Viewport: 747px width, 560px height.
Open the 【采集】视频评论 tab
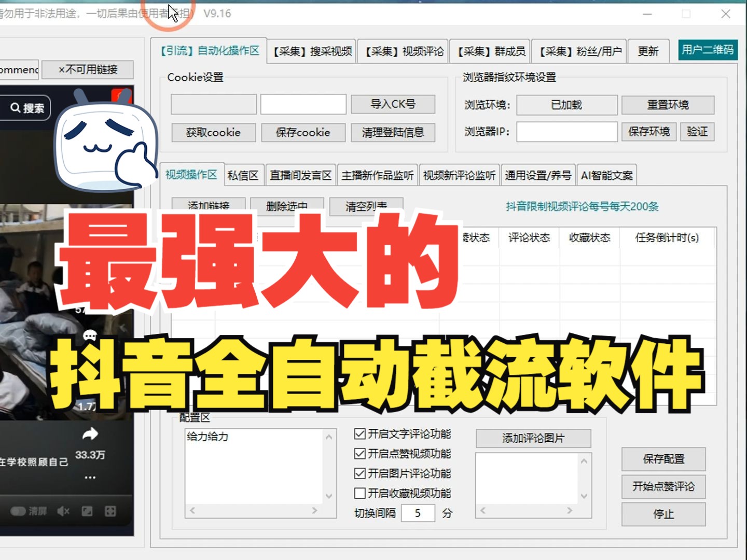[404, 51]
